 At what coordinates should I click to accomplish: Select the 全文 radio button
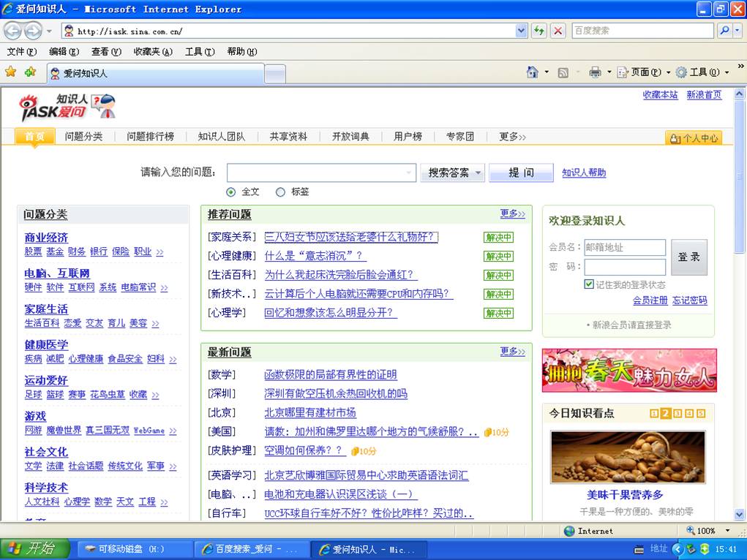(231, 192)
